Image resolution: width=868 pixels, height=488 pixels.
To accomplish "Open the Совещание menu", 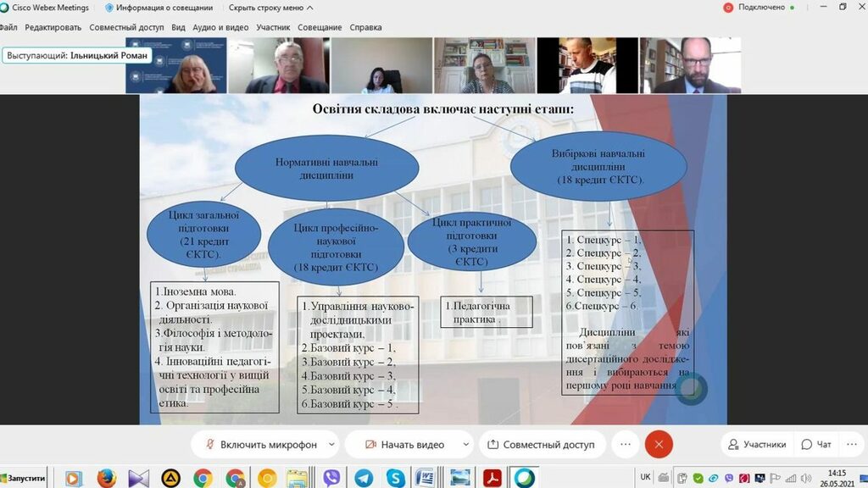I will coord(320,27).
